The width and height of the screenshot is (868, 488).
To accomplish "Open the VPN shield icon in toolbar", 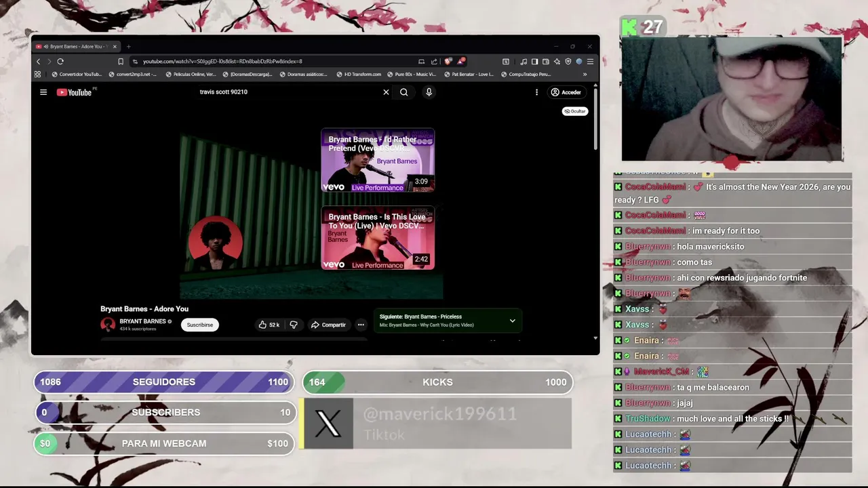I will (568, 61).
